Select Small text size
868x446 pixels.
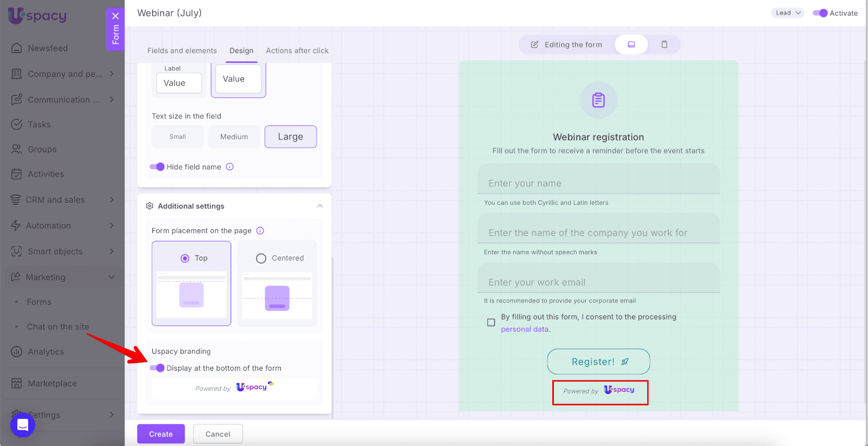[x=178, y=137]
